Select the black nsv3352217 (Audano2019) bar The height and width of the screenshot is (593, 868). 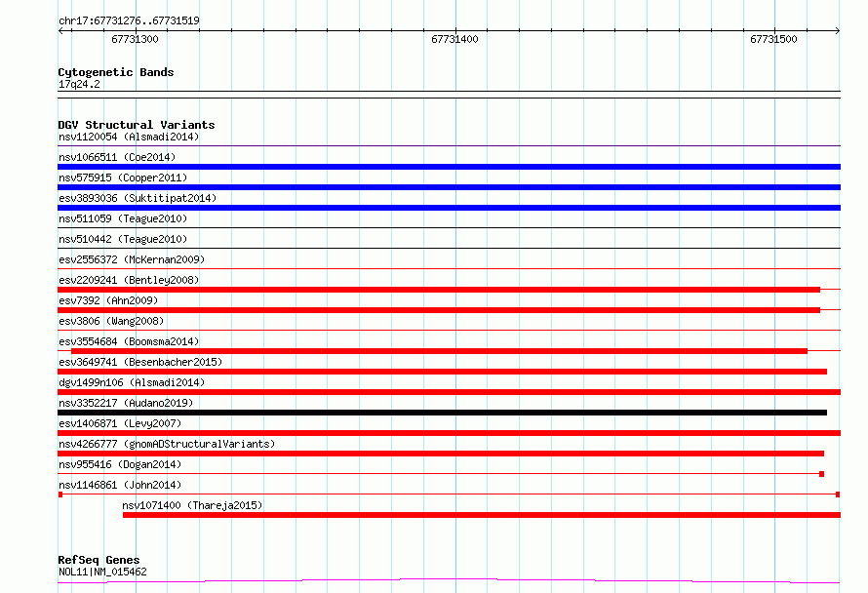[x=443, y=413]
